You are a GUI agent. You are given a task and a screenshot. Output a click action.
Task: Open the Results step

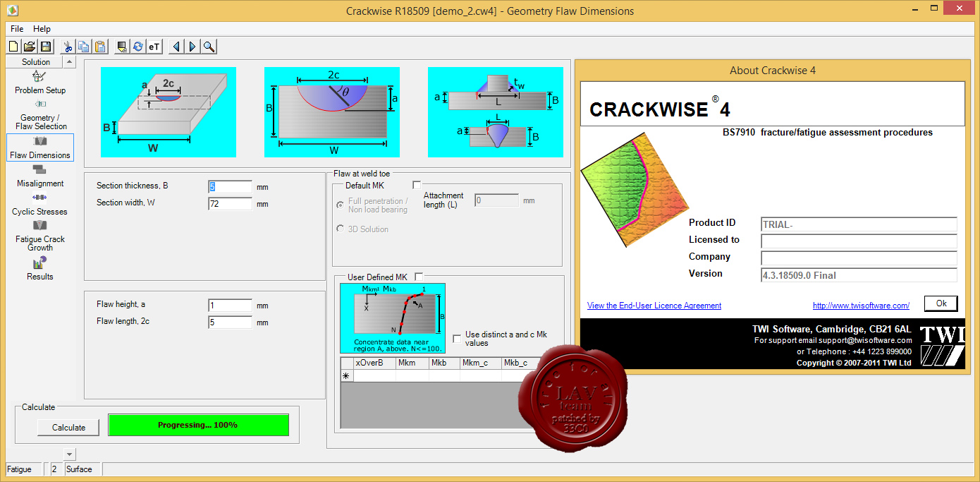tap(40, 268)
